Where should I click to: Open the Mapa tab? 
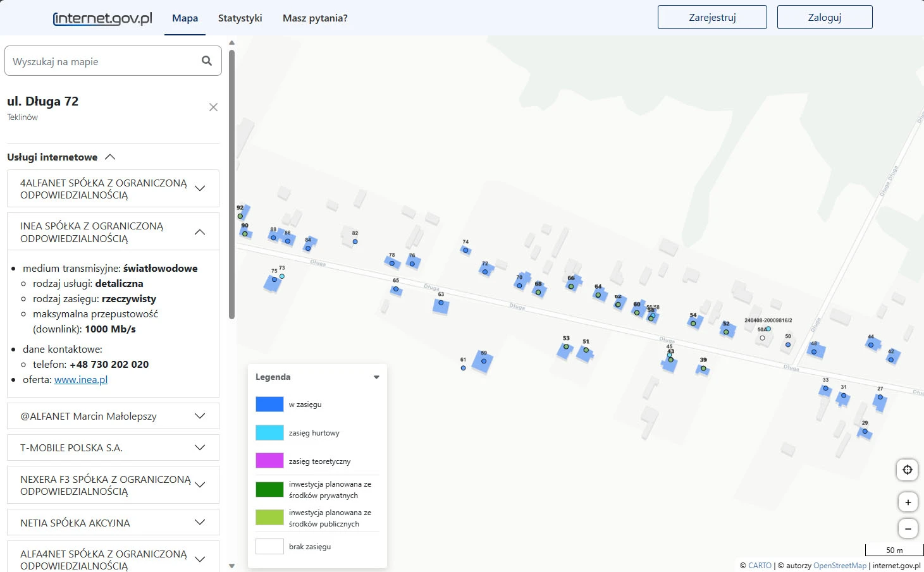tap(185, 18)
